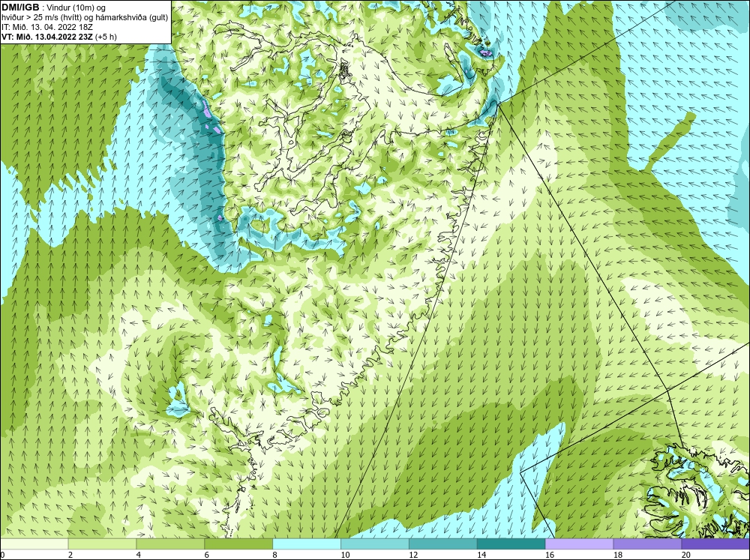This screenshot has width=750, height=560.
Task: Click the legend scale label '4'
Action: [139, 555]
